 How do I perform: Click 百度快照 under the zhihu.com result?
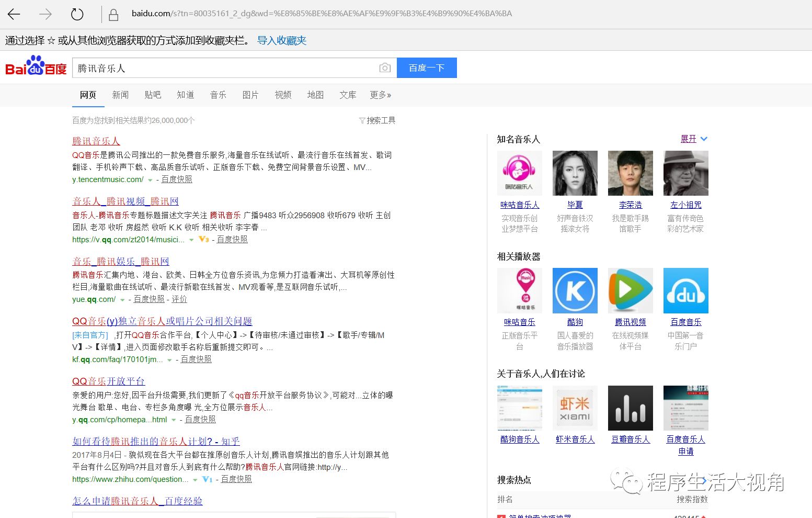[x=236, y=479]
